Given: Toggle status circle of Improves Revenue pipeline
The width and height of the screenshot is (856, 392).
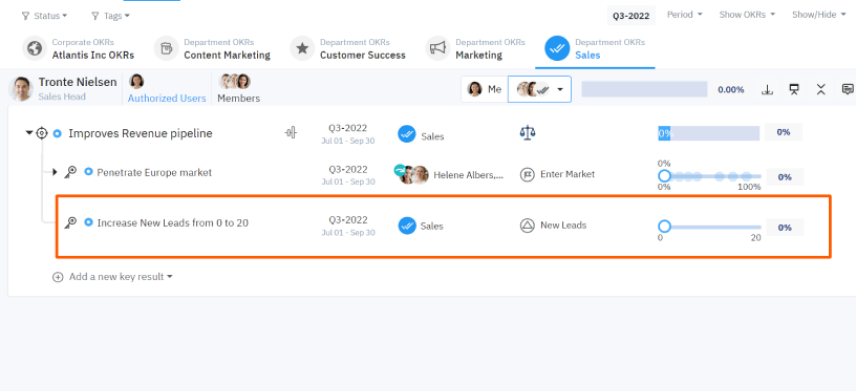Looking at the screenshot, I should click(57, 133).
